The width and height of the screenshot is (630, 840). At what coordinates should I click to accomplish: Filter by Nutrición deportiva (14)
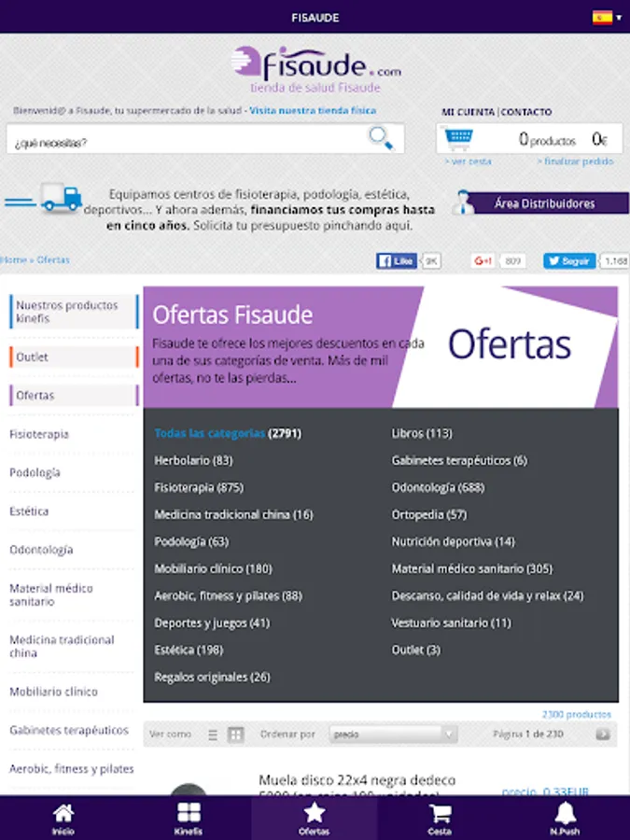coord(453,541)
